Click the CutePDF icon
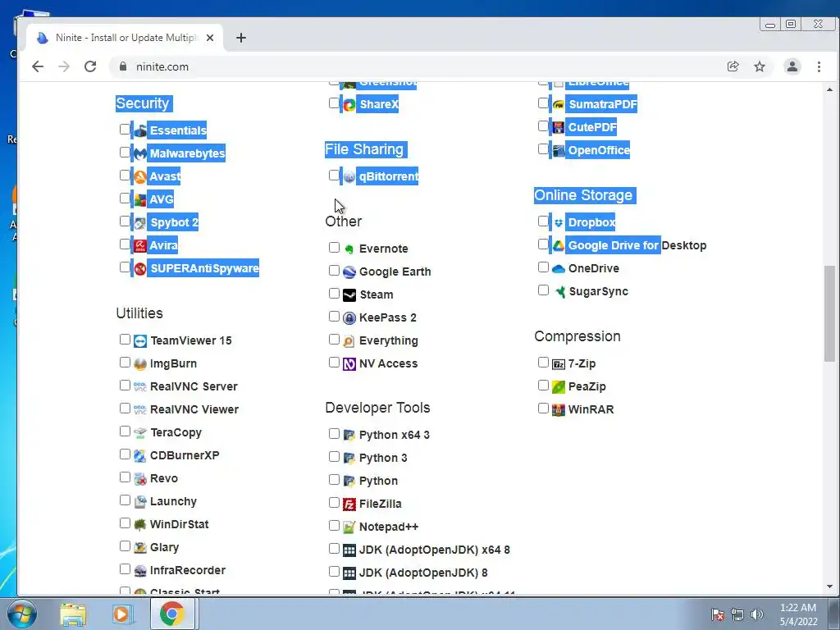The width and height of the screenshot is (840, 630). coord(558,127)
